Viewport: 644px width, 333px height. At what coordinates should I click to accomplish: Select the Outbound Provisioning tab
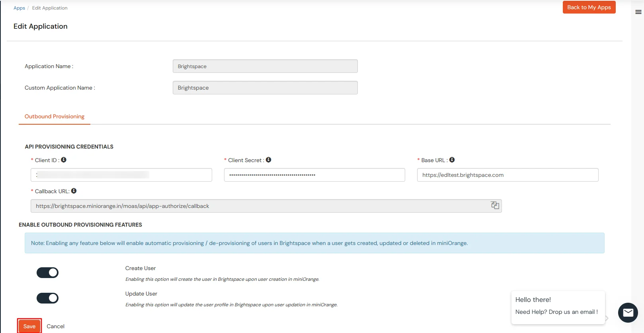[55, 116]
